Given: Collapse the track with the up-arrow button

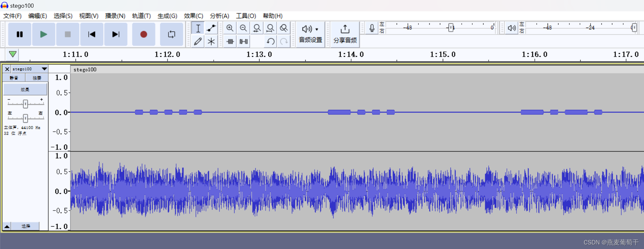Looking at the screenshot, I should click(7, 226).
